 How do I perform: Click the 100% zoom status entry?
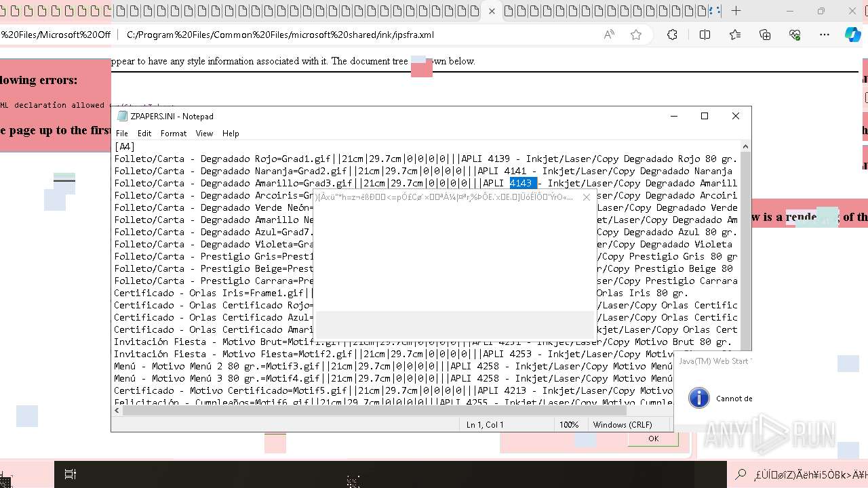[569, 425]
